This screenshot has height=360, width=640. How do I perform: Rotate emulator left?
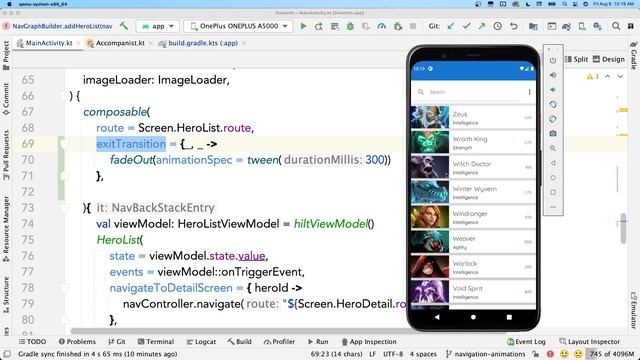coord(553,104)
